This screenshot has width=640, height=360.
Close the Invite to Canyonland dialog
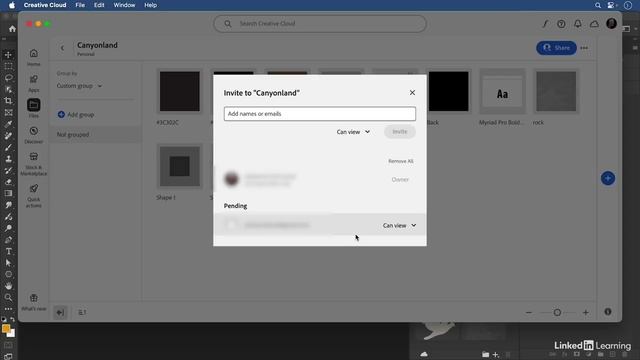tap(412, 93)
